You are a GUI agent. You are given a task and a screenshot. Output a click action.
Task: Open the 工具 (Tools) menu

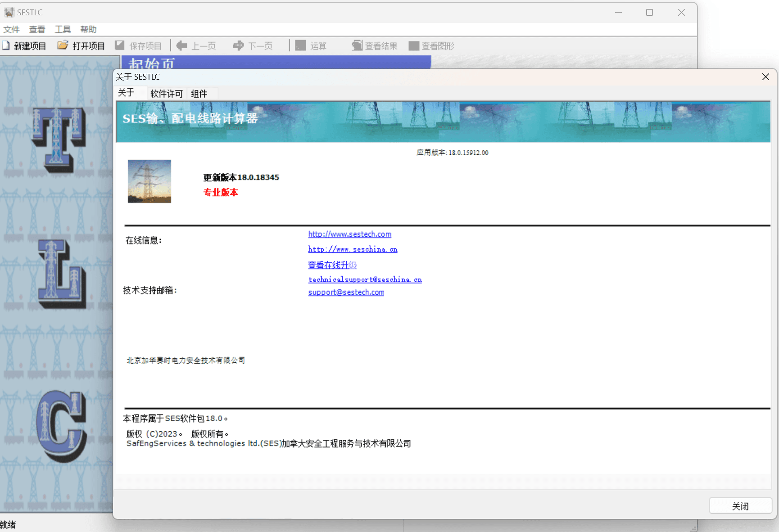click(x=63, y=29)
